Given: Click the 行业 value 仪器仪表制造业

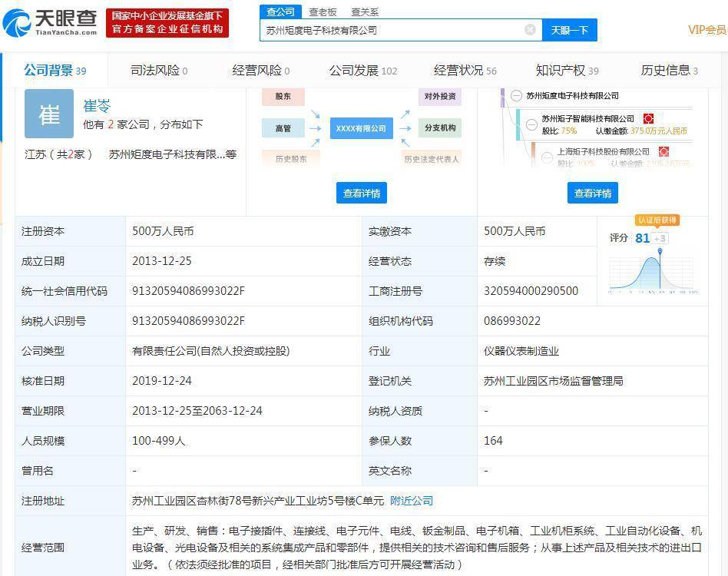Looking at the screenshot, I should [x=521, y=351].
